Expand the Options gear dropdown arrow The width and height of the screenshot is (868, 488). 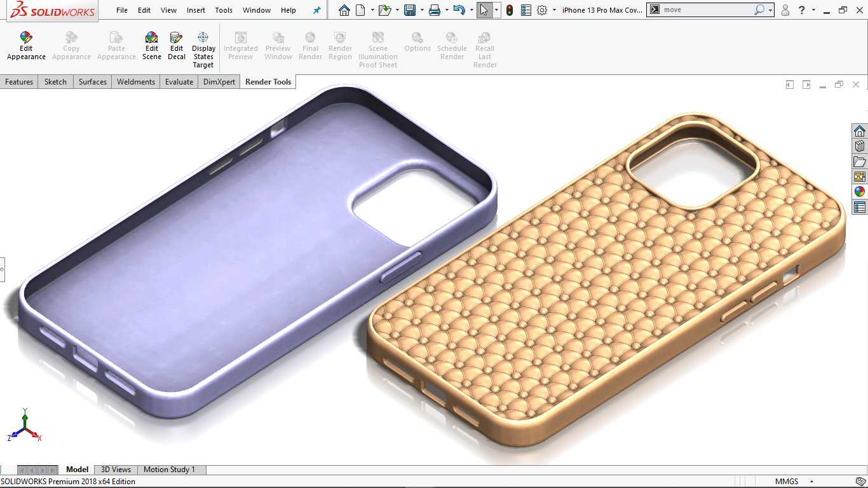click(x=554, y=10)
